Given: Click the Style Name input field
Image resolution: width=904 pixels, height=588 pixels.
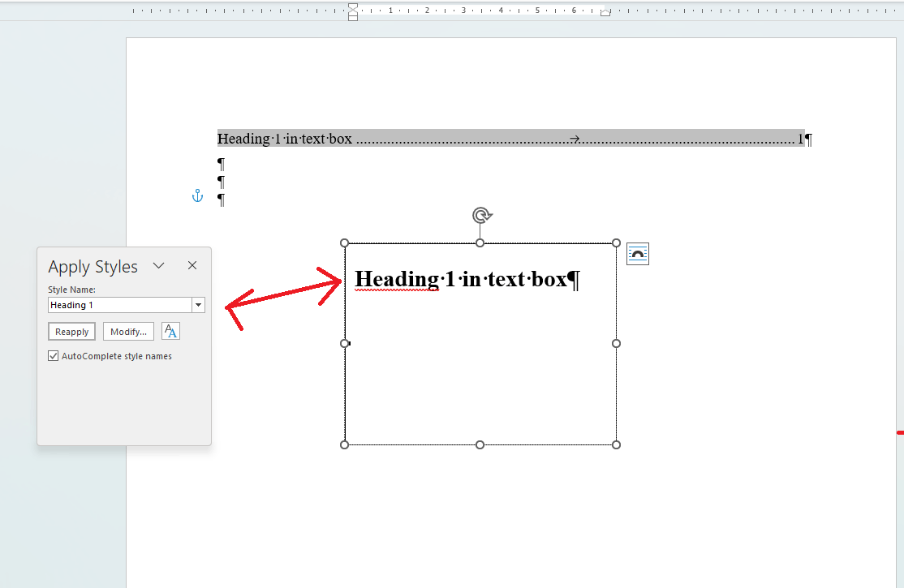Looking at the screenshot, I should [120, 305].
